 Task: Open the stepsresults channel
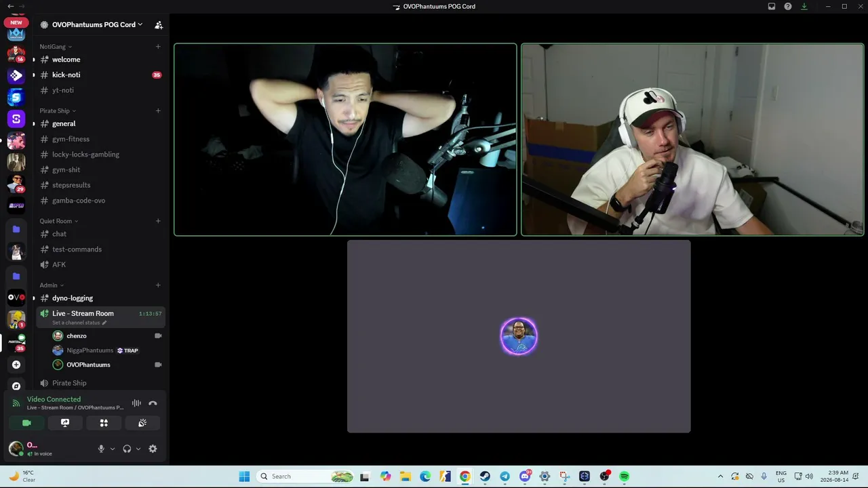100,185
